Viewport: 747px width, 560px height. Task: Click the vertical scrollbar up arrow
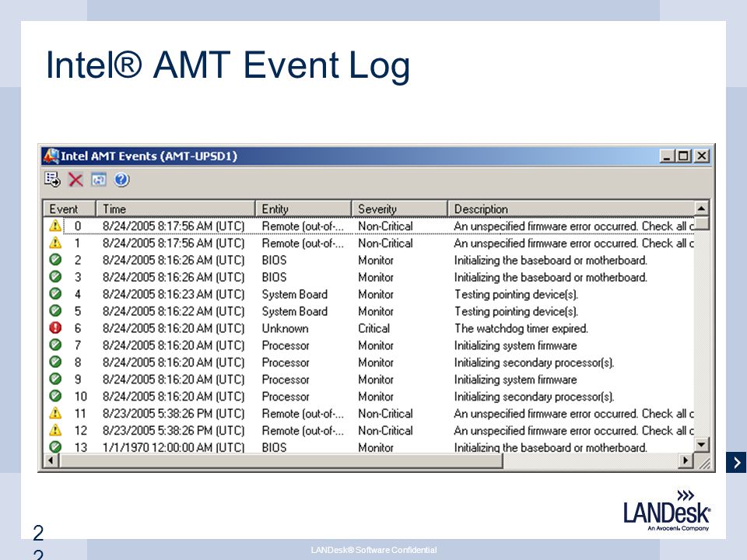[x=701, y=208]
